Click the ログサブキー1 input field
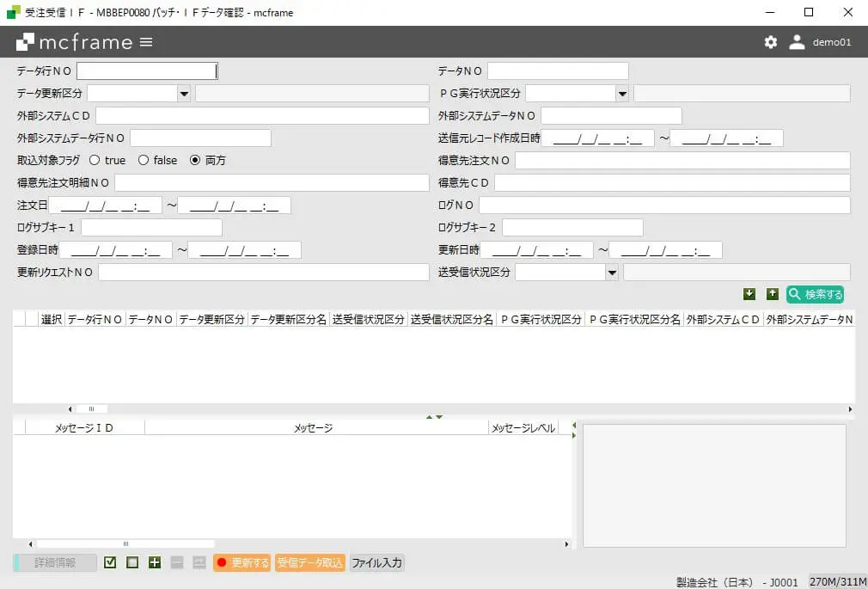 [151, 227]
